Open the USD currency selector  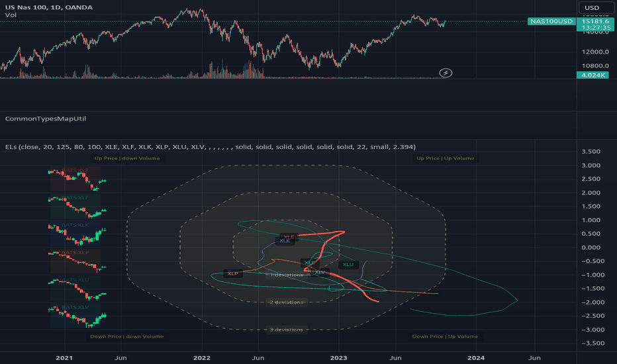[x=596, y=7]
